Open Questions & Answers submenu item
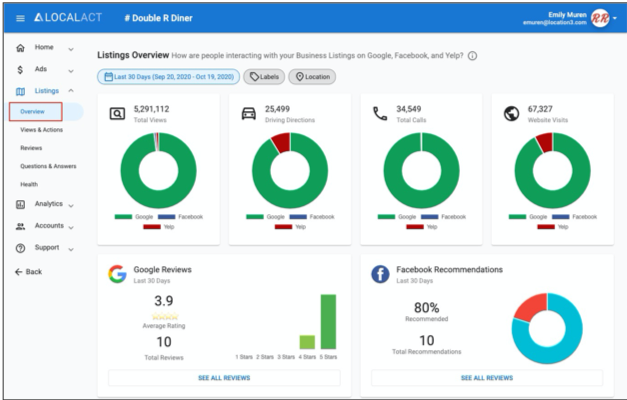Image resolution: width=627 pixels, height=400 pixels. point(48,166)
